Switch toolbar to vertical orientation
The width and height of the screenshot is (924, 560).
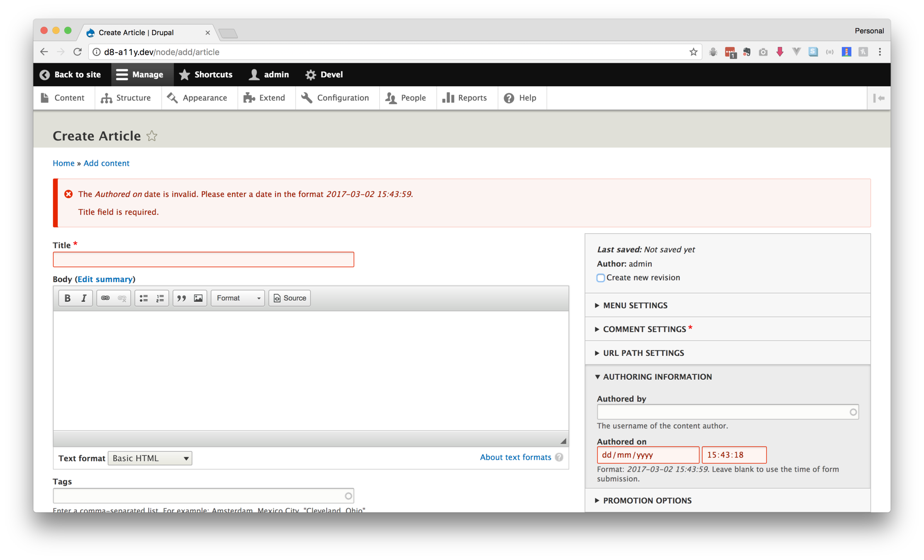[878, 98]
